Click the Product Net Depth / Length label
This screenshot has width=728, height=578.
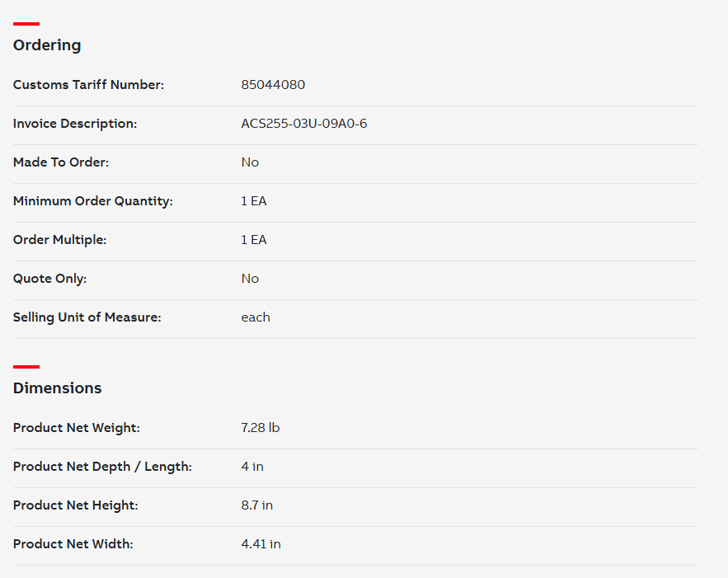(x=102, y=467)
